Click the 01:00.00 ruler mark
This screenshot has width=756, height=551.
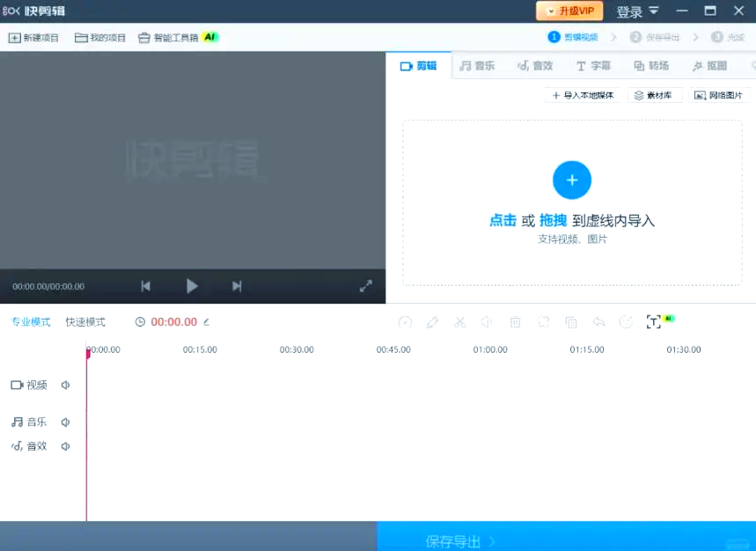pyautogui.click(x=490, y=350)
